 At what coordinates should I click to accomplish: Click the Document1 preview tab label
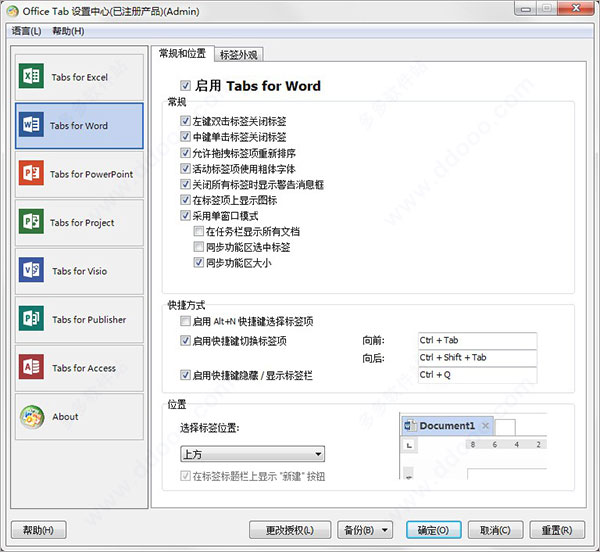(x=447, y=426)
